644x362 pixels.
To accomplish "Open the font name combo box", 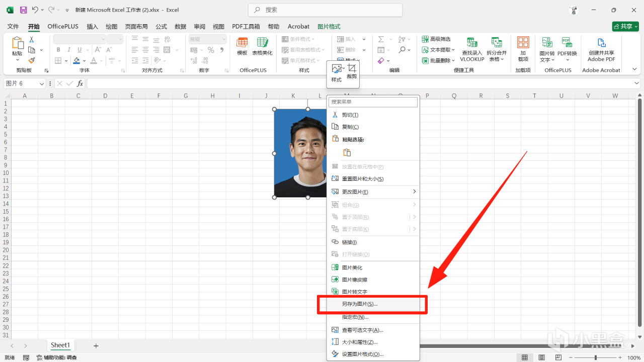I will [x=79, y=39].
